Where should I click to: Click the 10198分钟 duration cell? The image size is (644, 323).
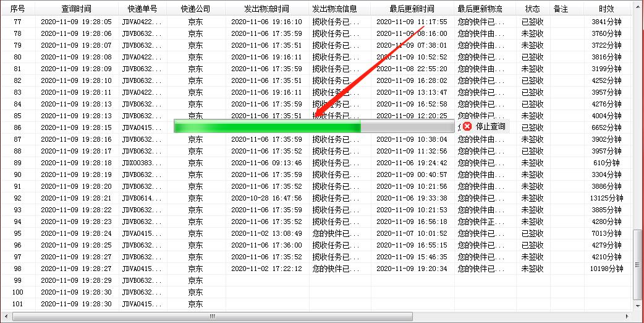607,269
